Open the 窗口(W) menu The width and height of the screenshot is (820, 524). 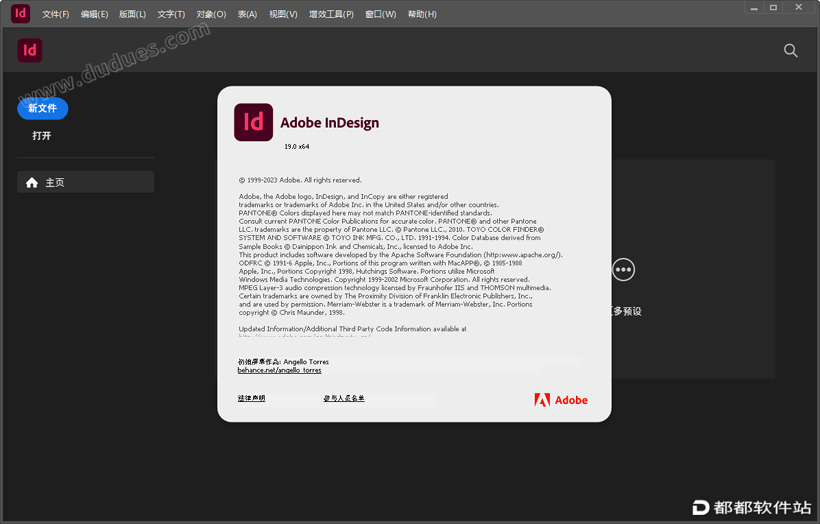point(380,14)
